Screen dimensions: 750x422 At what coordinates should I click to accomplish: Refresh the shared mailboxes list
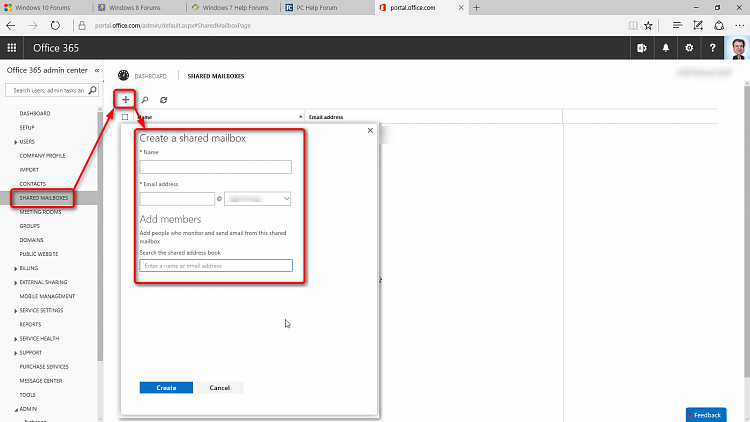[164, 100]
